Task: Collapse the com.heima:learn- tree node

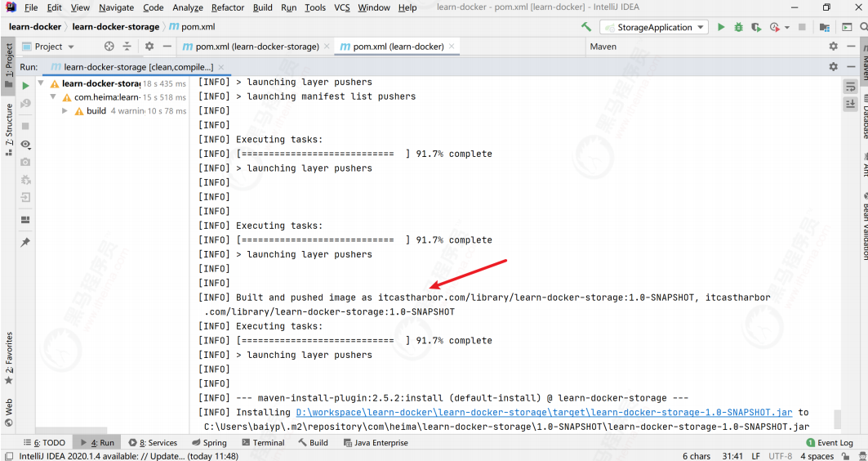Action: (x=53, y=97)
